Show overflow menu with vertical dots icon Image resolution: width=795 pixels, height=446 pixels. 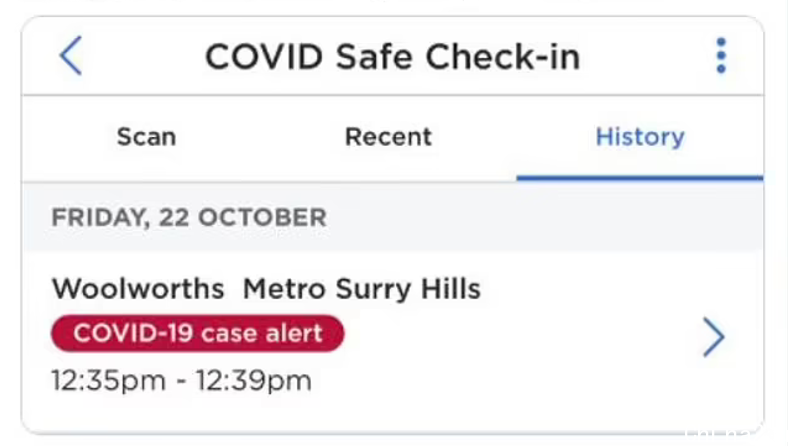pyautogui.click(x=721, y=56)
